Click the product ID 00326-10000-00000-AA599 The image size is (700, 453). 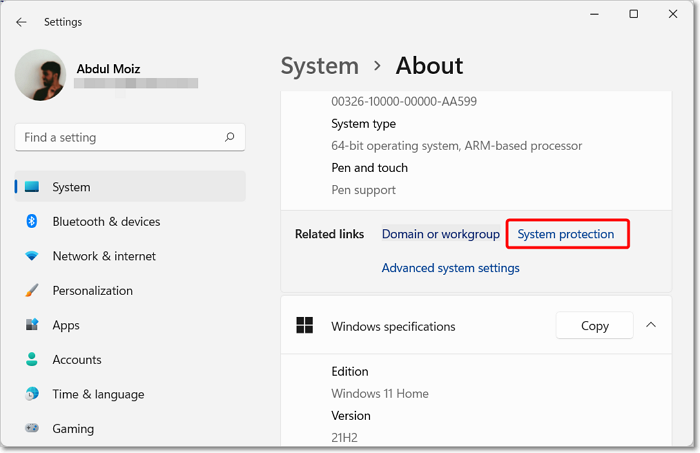click(x=404, y=101)
